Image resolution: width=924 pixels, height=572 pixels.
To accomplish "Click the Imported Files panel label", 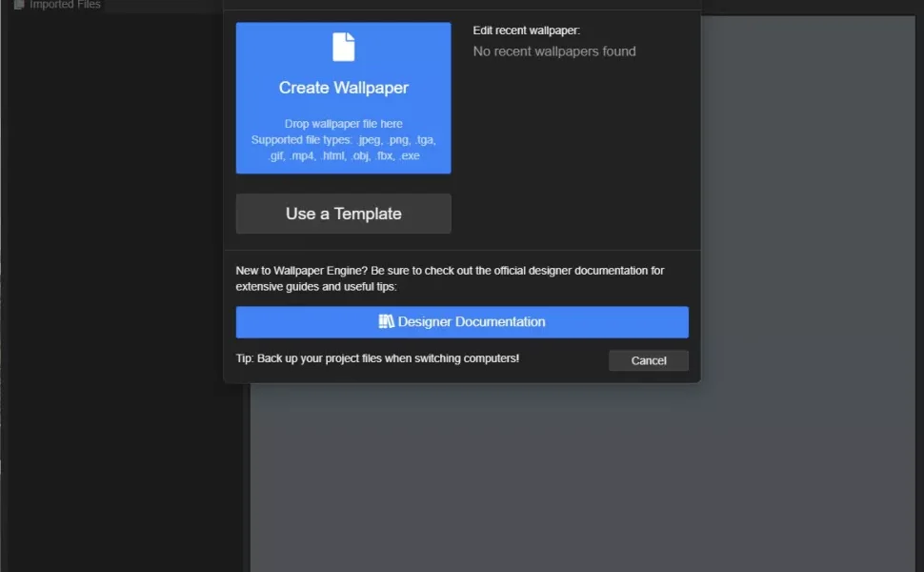I will 65,5.
